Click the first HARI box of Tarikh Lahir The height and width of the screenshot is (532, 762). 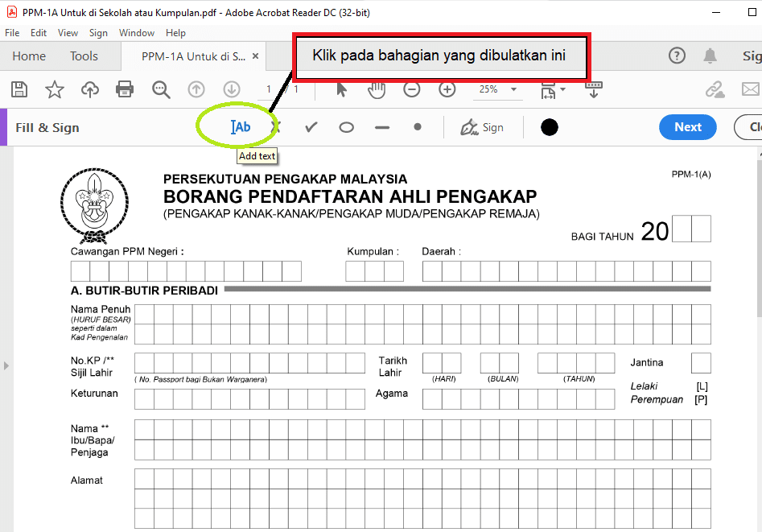432,363
